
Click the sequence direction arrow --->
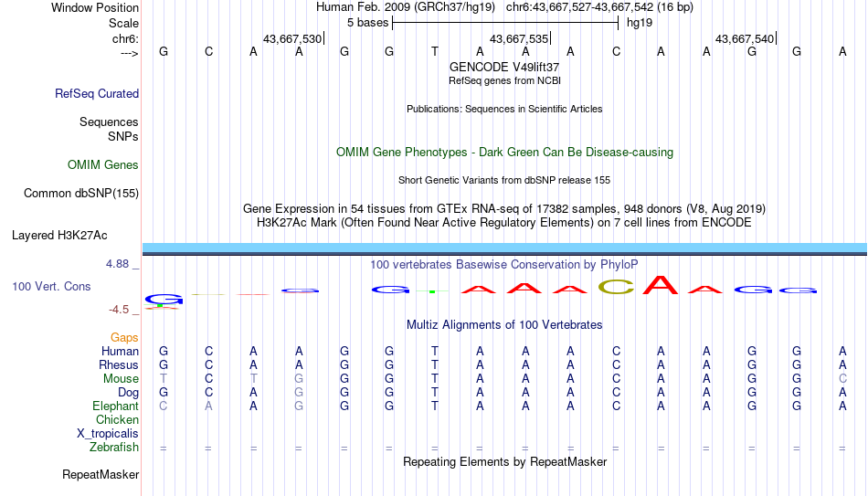point(129,53)
